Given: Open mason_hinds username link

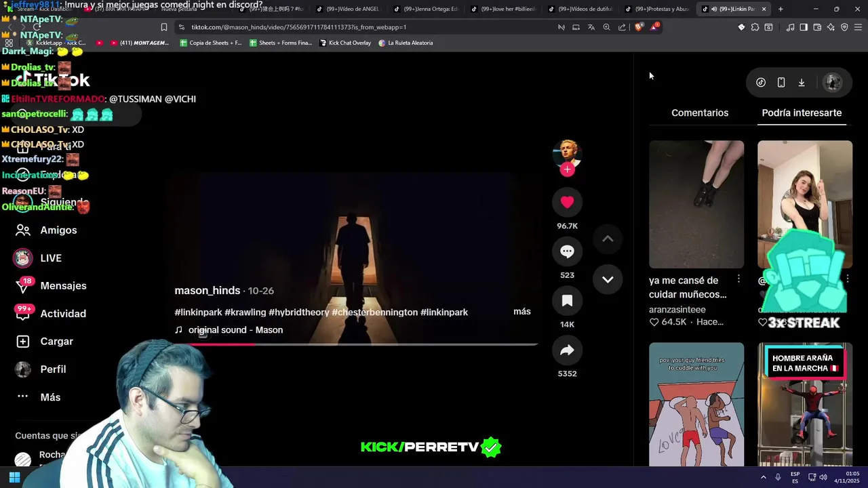Looking at the screenshot, I should pos(208,290).
